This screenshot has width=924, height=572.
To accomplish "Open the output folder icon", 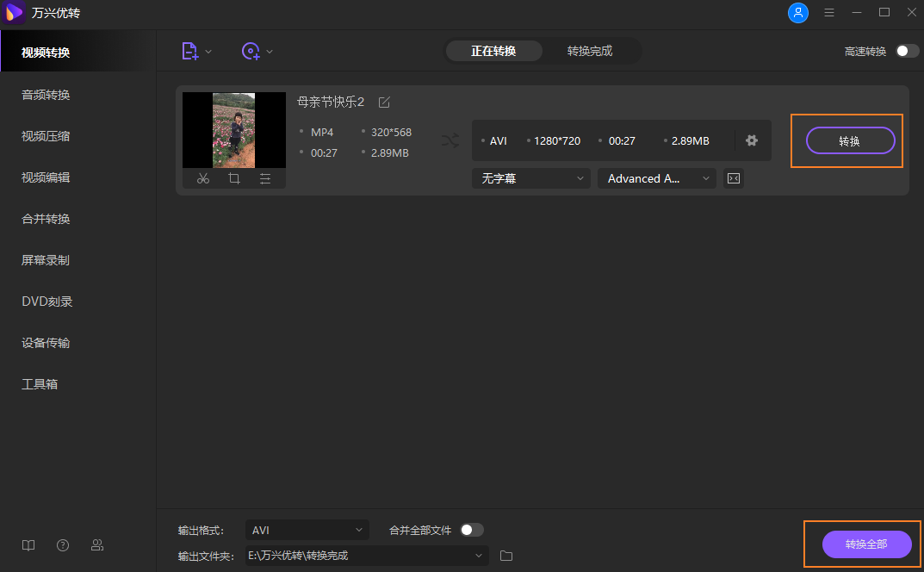I will [x=506, y=556].
